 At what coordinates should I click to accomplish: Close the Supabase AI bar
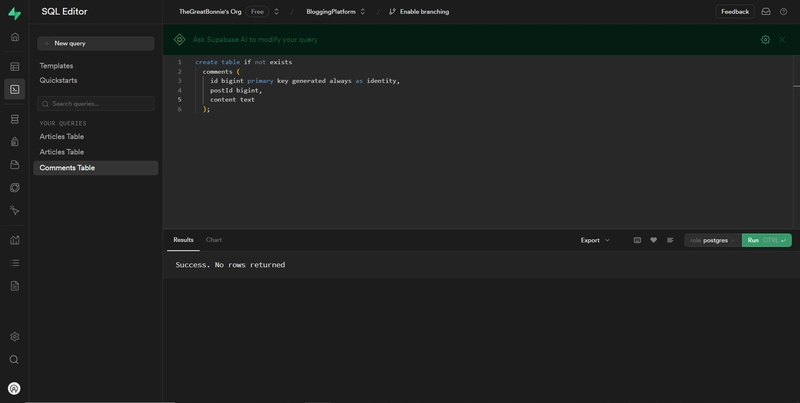click(782, 39)
